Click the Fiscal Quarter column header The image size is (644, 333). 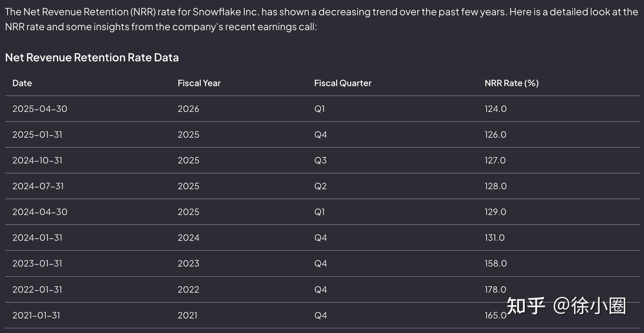[x=343, y=83]
